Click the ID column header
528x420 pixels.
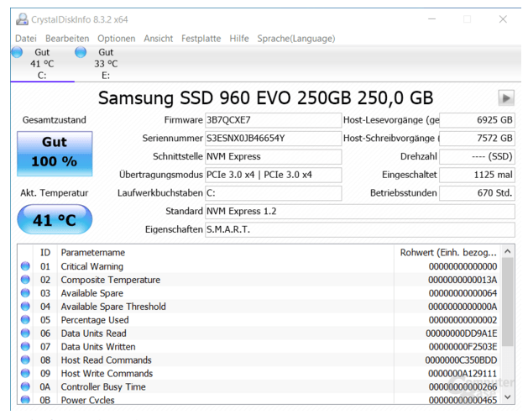click(45, 253)
